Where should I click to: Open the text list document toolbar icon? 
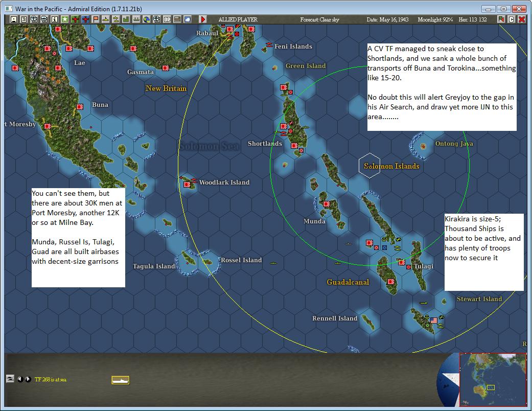click(x=24, y=19)
